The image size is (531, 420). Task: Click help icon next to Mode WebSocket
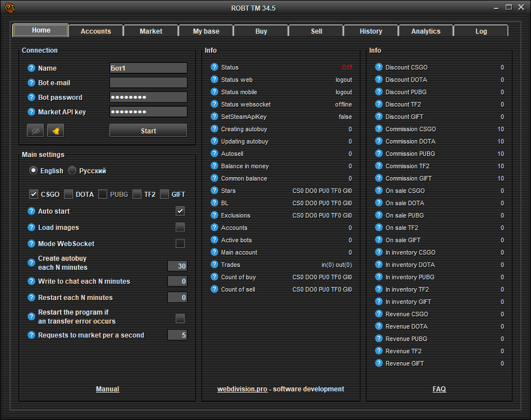[x=31, y=244]
